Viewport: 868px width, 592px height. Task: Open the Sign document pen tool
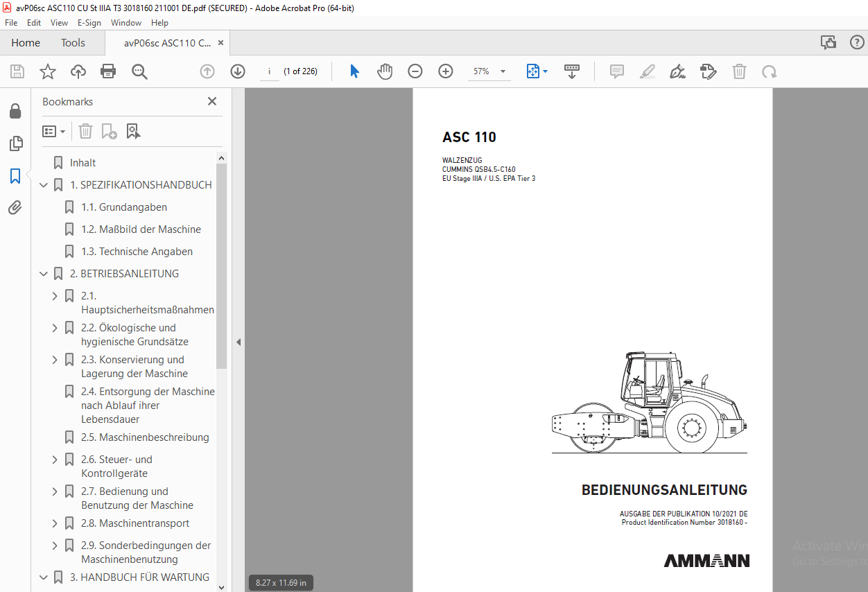pyautogui.click(x=677, y=71)
